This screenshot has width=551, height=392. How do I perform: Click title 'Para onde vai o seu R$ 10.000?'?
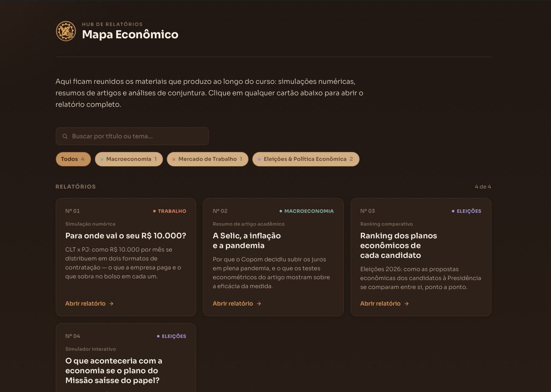click(126, 236)
